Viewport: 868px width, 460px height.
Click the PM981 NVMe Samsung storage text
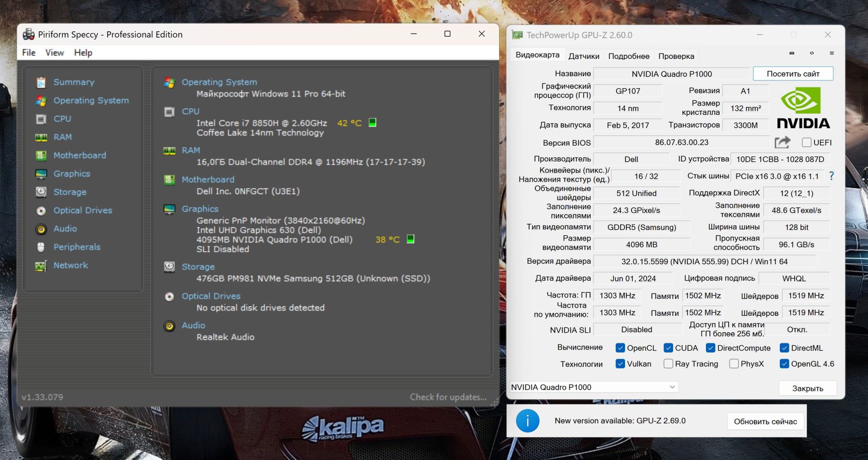tap(313, 278)
